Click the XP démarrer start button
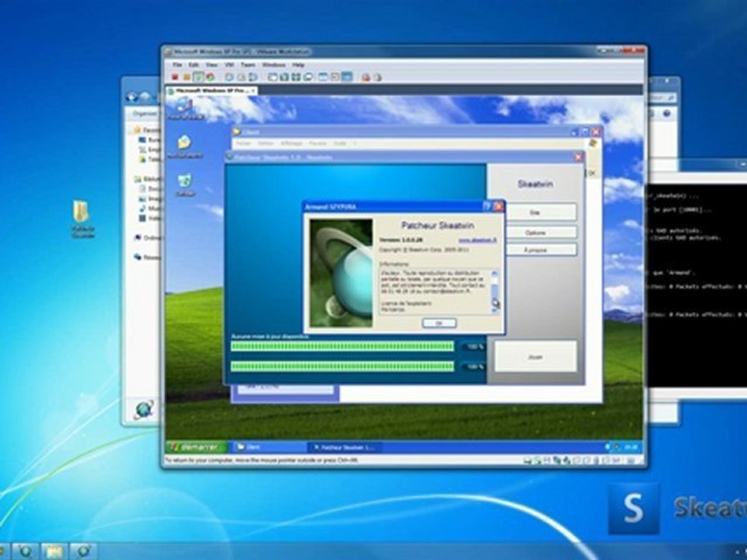 197,447
